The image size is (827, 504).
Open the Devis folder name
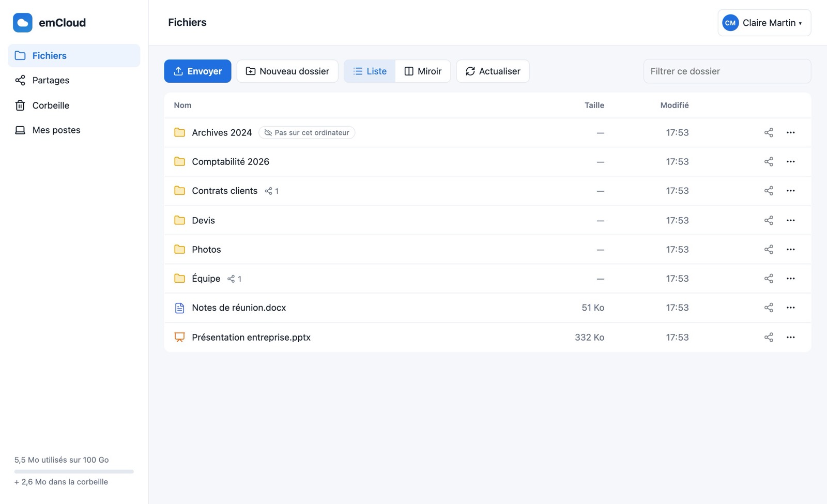coord(203,220)
